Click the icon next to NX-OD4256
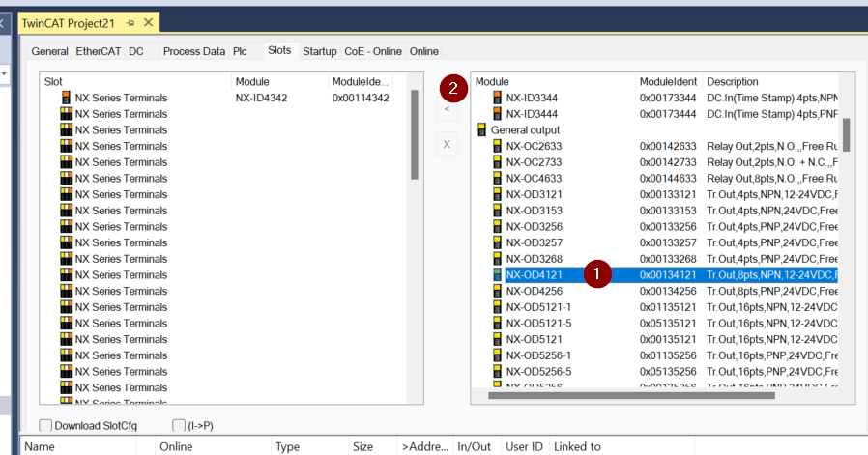This screenshot has width=868, height=455. [x=497, y=291]
